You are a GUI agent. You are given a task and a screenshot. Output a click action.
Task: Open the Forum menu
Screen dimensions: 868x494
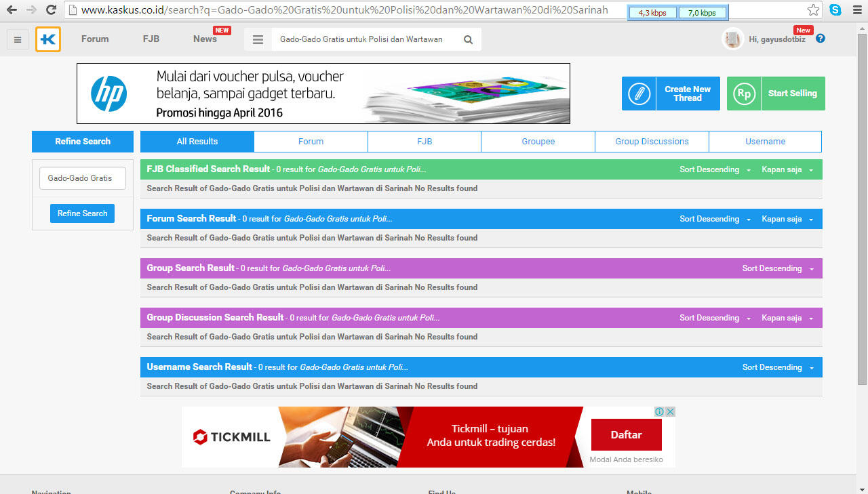(x=95, y=39)
